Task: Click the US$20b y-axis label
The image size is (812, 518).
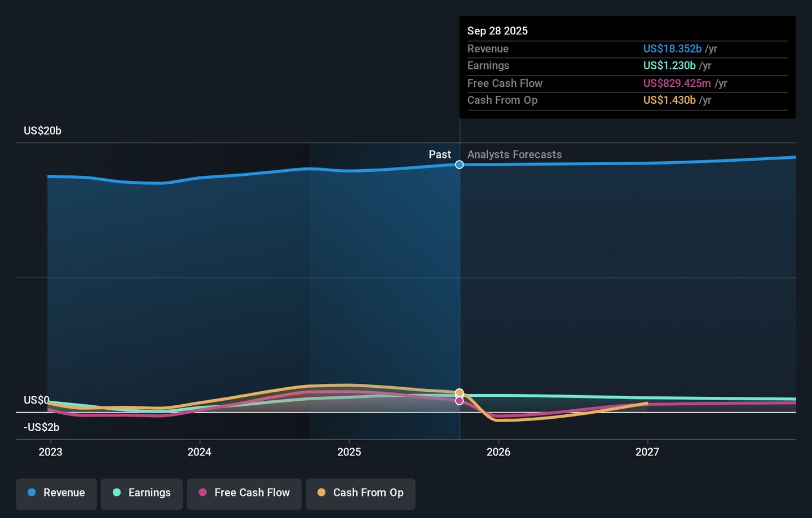Action: 42,131
